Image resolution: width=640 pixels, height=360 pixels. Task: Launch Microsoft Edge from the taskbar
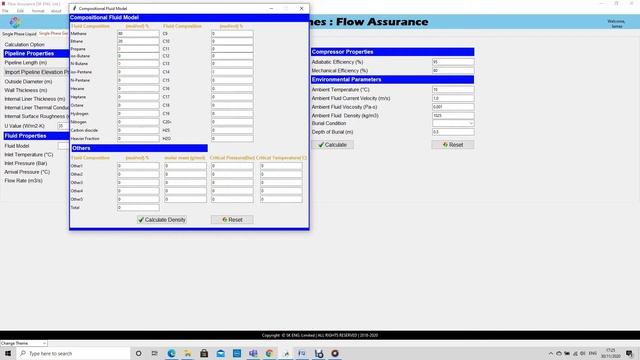click(171, 353)
